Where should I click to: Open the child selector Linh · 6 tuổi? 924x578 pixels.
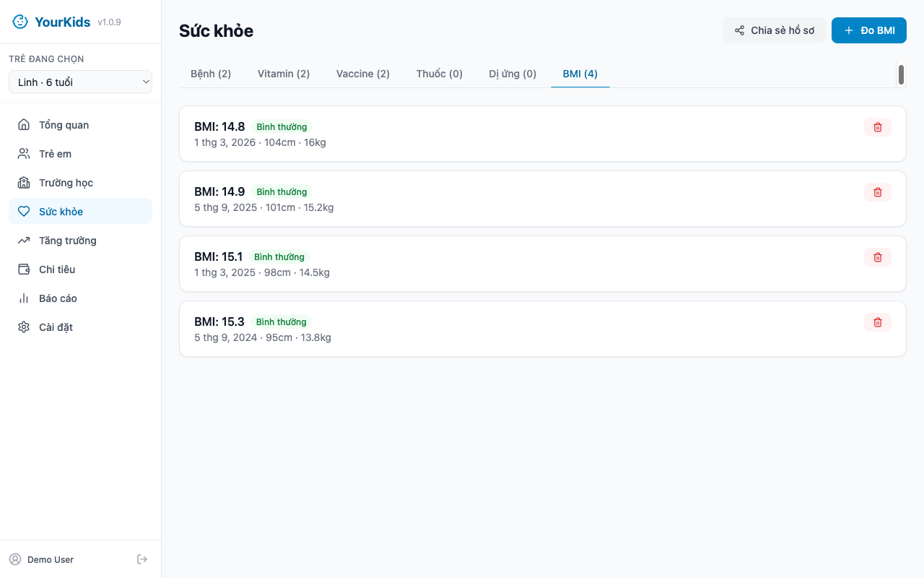[80, 82]
